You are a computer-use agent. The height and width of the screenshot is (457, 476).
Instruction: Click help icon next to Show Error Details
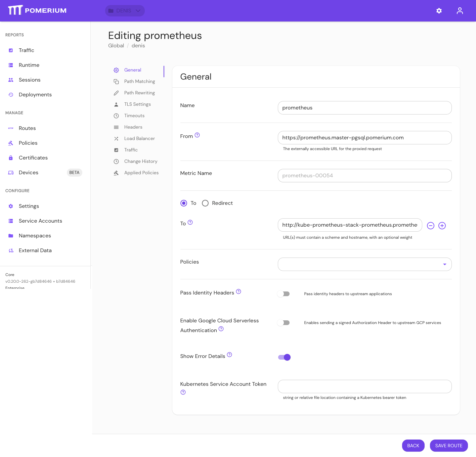[229, 355]
